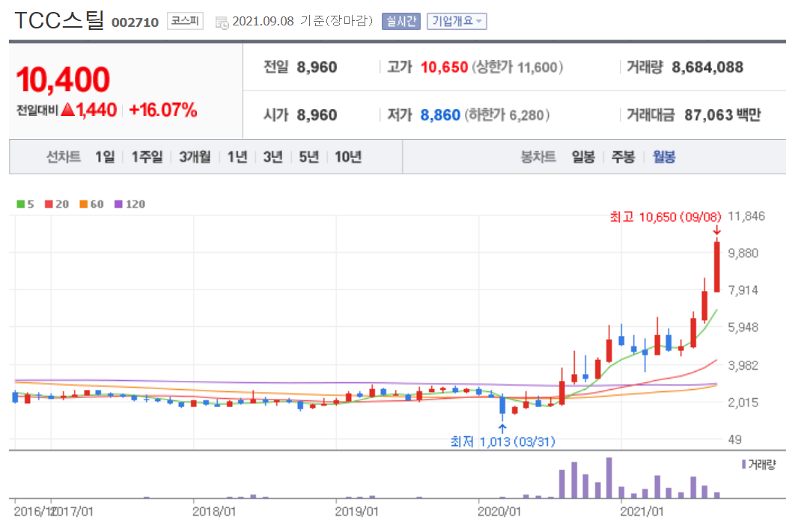786x532 pixels.
Task: Click the 2,015 y-axis label
Action: [x=743, y=403]
